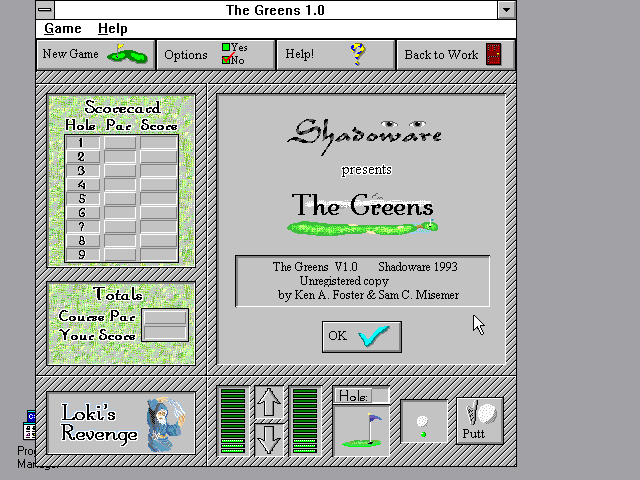Select hole 9 row in Scorecard
640x480 pixels.
121,255
